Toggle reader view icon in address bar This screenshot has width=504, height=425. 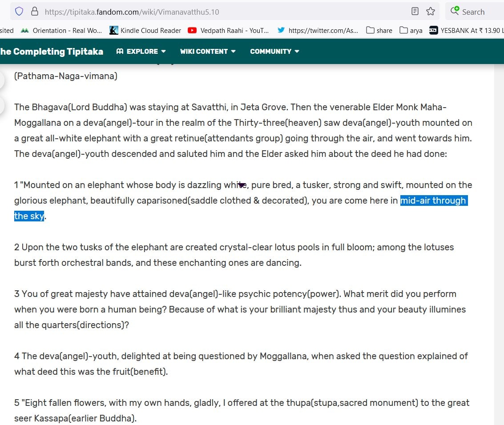[415, 12]
